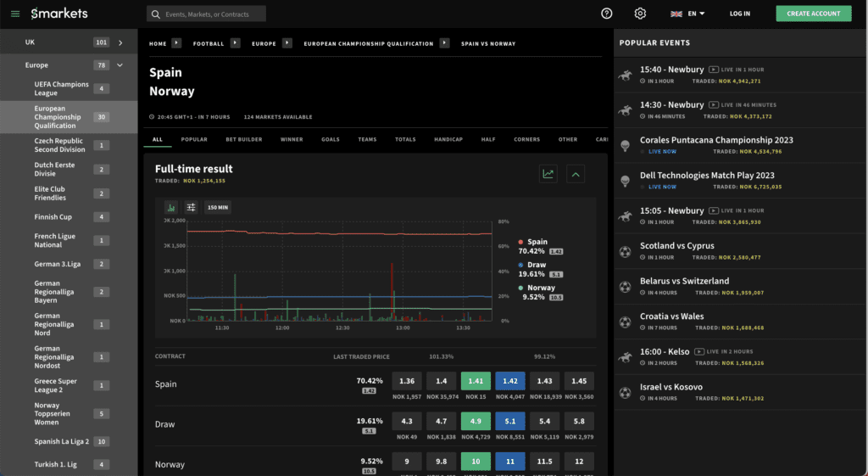This screenshot has width=868, height=476.
Task: Switch to the BET BUILDER tab
Action: (x=244, y=140)
